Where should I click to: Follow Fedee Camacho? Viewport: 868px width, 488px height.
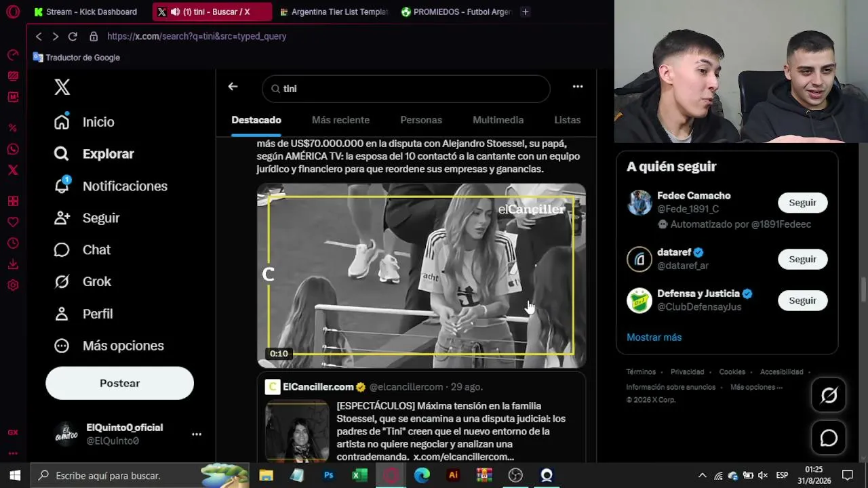click(802, 203)
